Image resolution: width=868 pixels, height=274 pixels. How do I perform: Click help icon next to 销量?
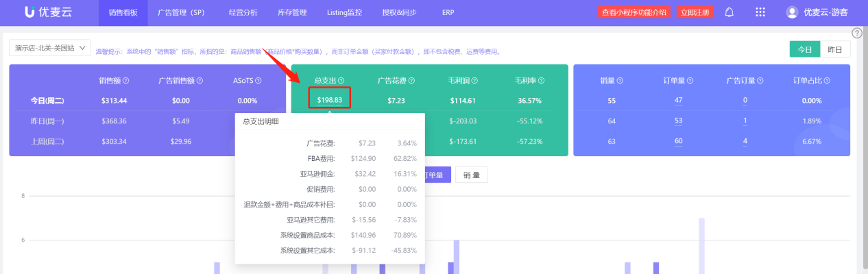click(620, 81)
